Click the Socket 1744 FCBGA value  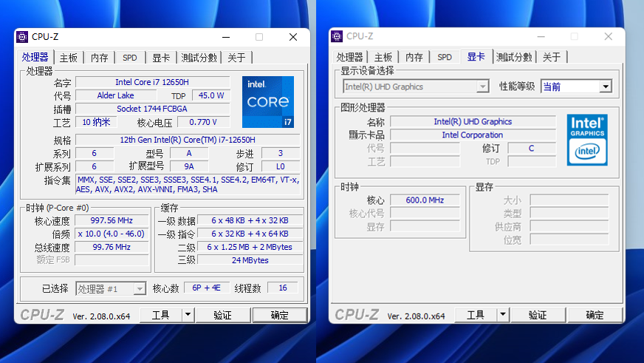(152, 109)
